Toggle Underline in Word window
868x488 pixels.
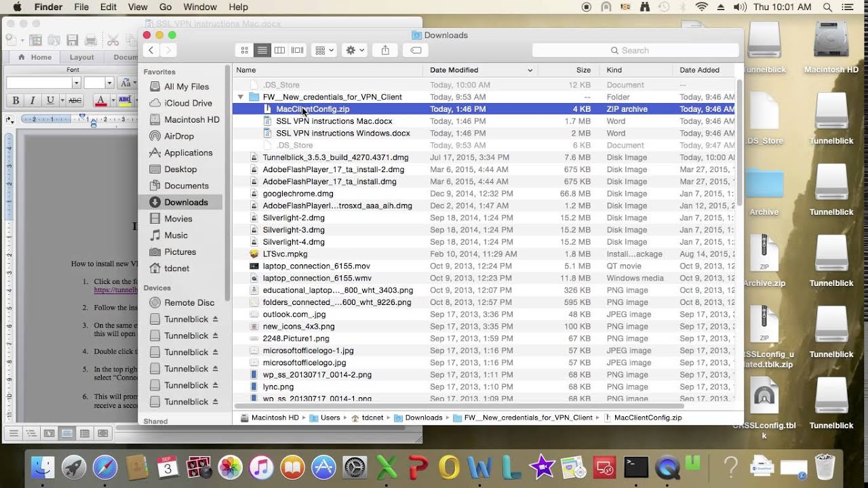pos(50,100)
